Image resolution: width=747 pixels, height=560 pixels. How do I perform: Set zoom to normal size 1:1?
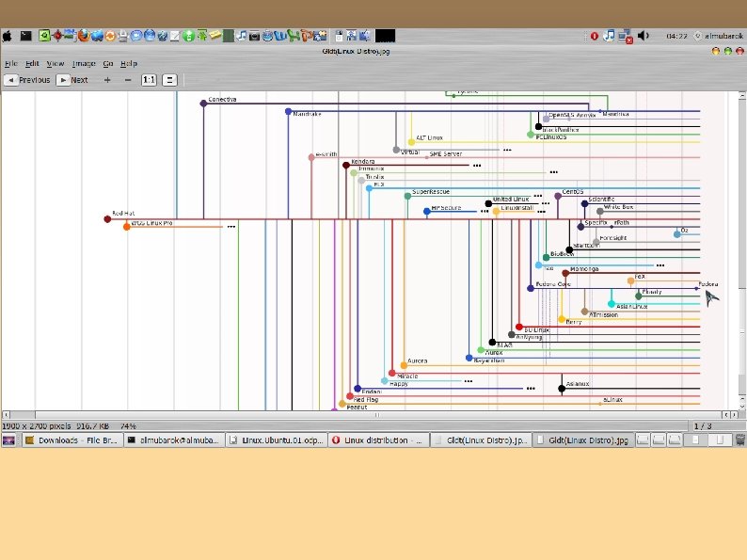coord(149,80)
